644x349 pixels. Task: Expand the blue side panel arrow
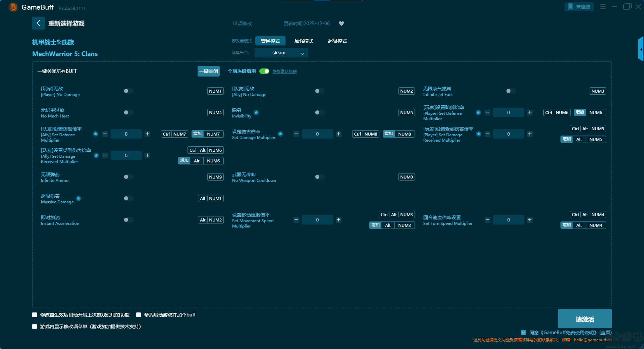pyautogui.click(x=641, y=49)
